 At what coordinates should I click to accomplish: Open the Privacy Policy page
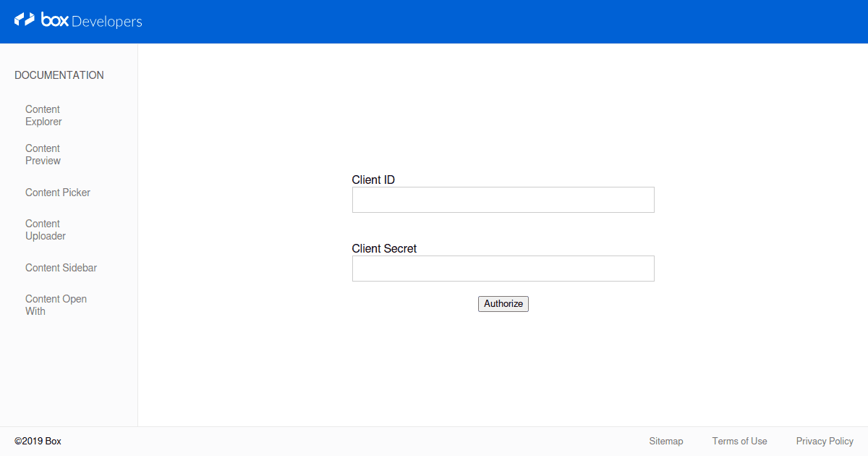point(825,441)
